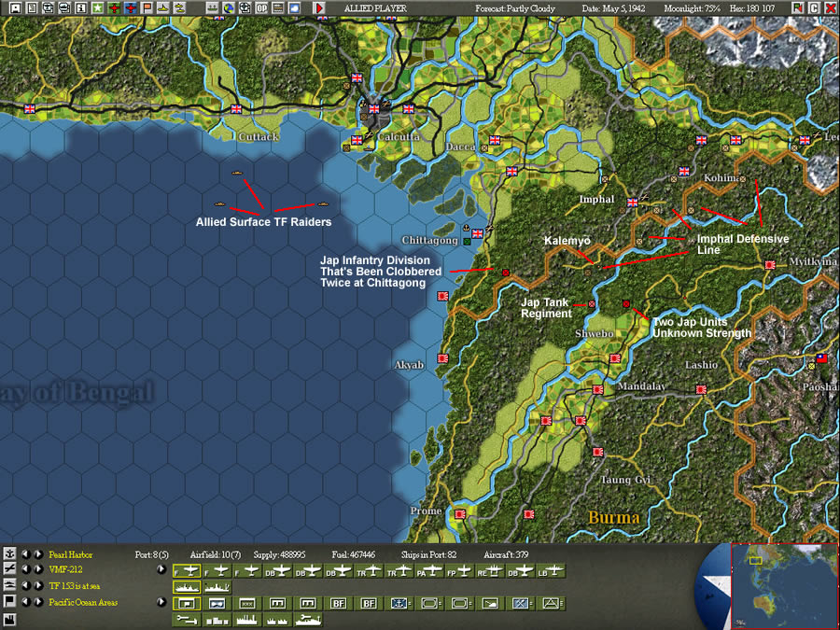
Task: Open the document list toolbar icon
Action: coord(32,7)
